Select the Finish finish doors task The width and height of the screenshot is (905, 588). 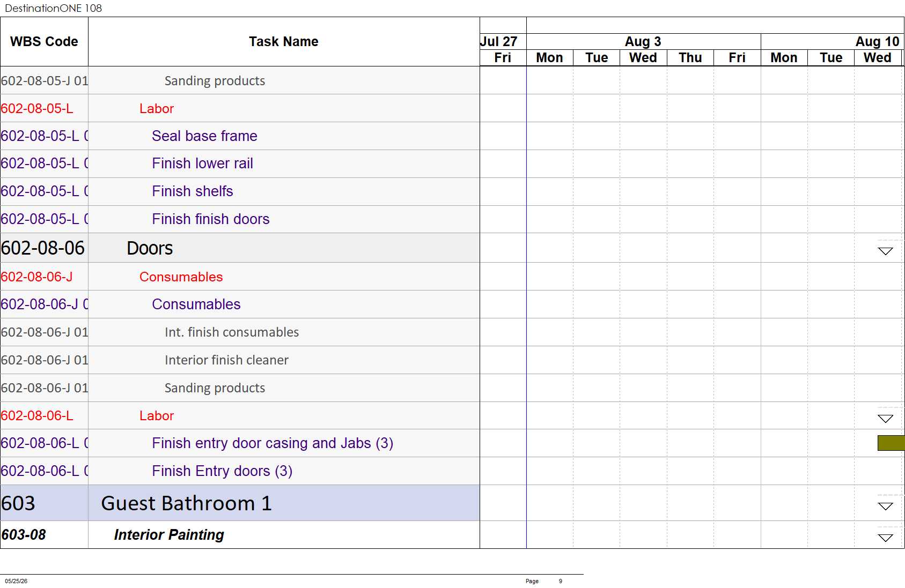[x=210, y=219]
